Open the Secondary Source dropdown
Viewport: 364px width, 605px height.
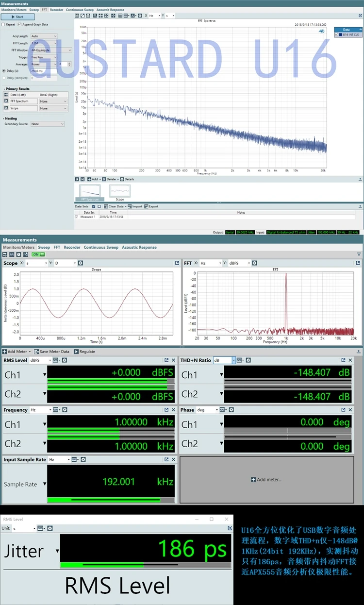(x=47, y=124)
